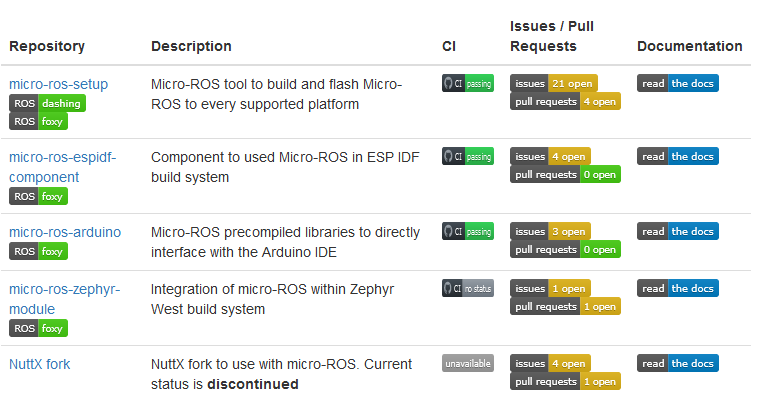
Task: Click read the docs badge for micro-ros-espidf-component
Action: coord(678,156)
